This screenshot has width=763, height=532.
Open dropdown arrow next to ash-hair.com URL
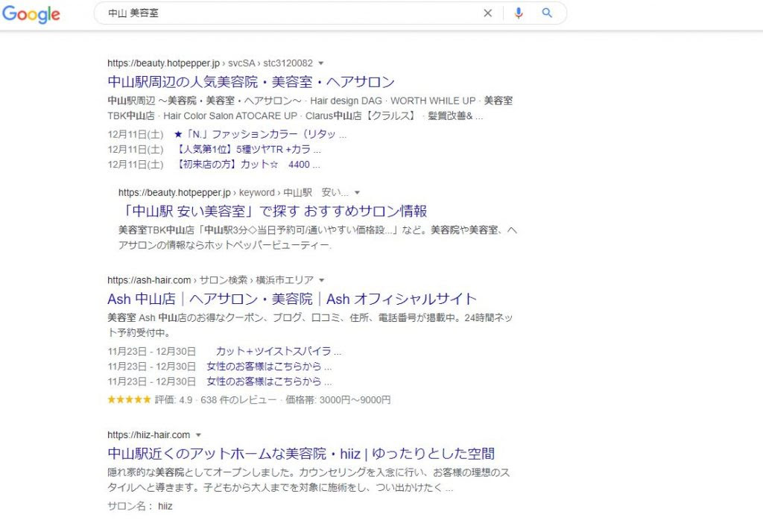point(321,280)
